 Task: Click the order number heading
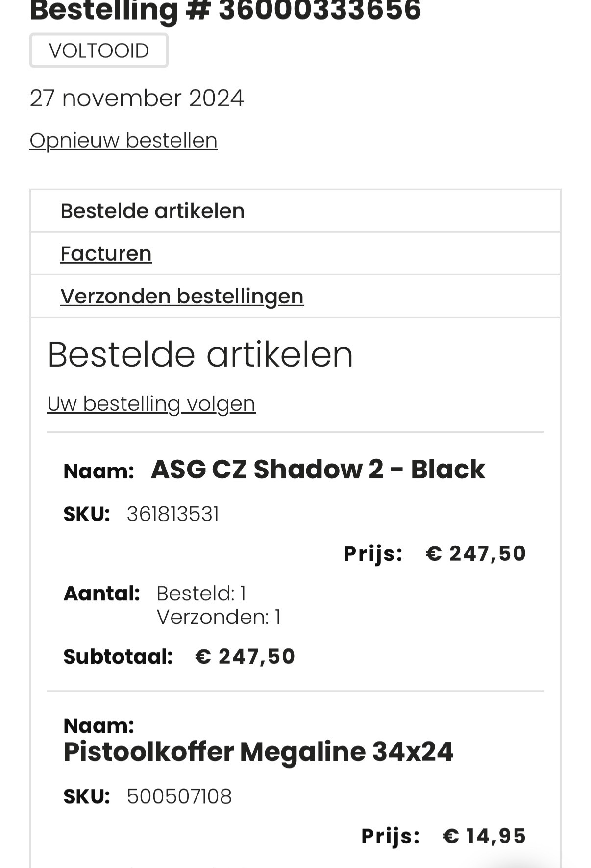[225, 11]
